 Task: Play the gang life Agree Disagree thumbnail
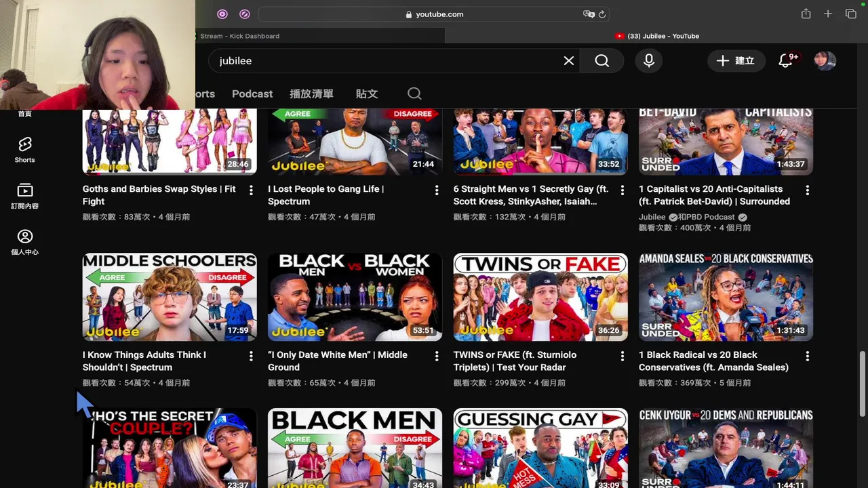(x=355, y=141)
